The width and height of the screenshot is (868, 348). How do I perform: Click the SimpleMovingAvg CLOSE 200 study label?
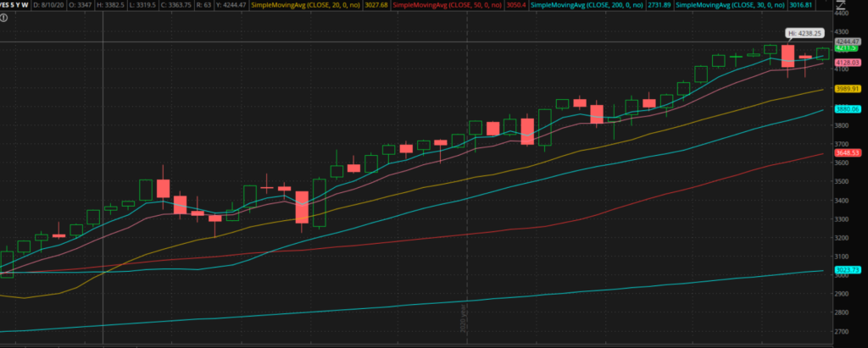587,5
